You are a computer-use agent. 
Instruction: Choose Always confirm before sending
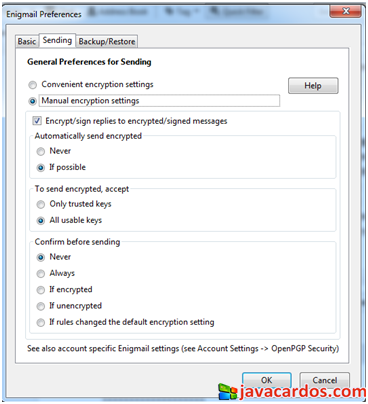(41, 274)
